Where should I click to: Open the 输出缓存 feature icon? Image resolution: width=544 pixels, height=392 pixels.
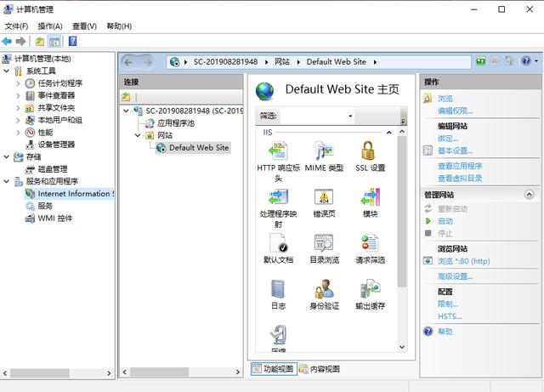(x=370, y=289)
